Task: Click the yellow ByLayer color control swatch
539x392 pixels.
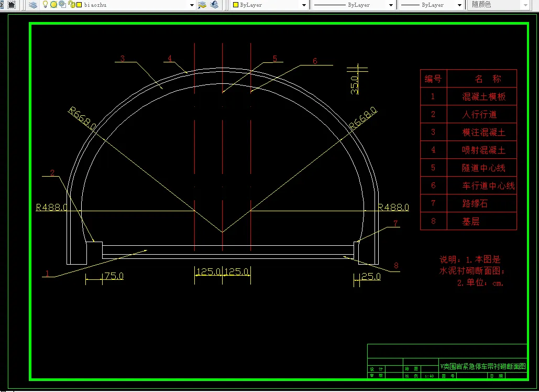Action: (x=236, y=5)
